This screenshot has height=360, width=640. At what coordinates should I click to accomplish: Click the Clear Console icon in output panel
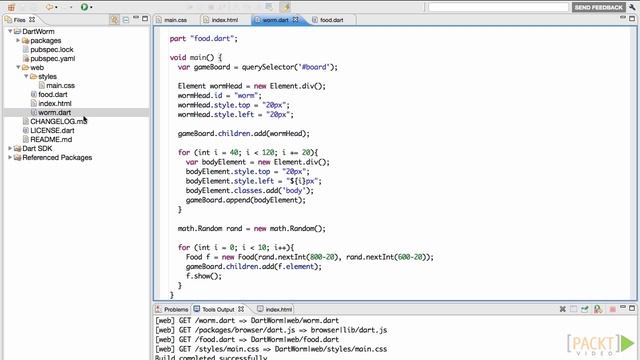click(562, 309)
